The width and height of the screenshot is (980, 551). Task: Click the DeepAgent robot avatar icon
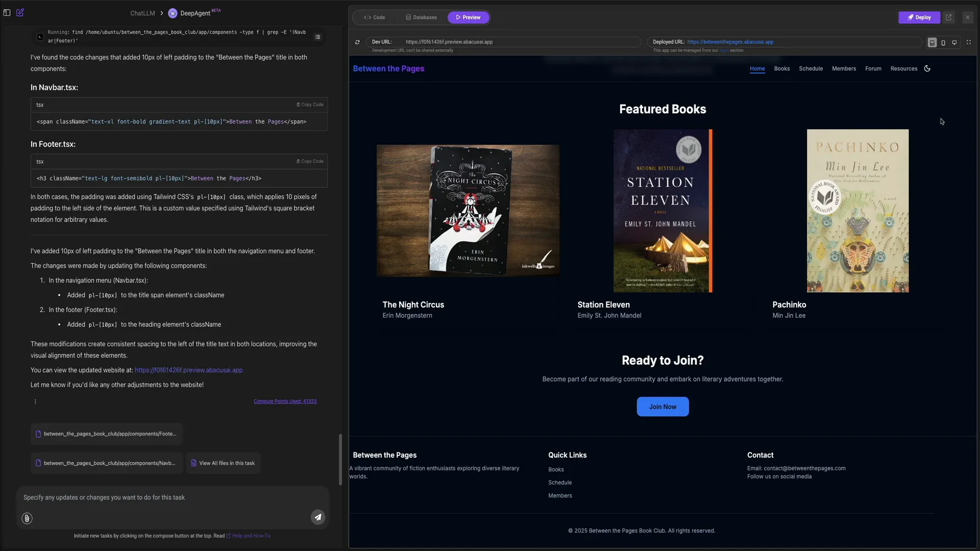tap(173, 13)
